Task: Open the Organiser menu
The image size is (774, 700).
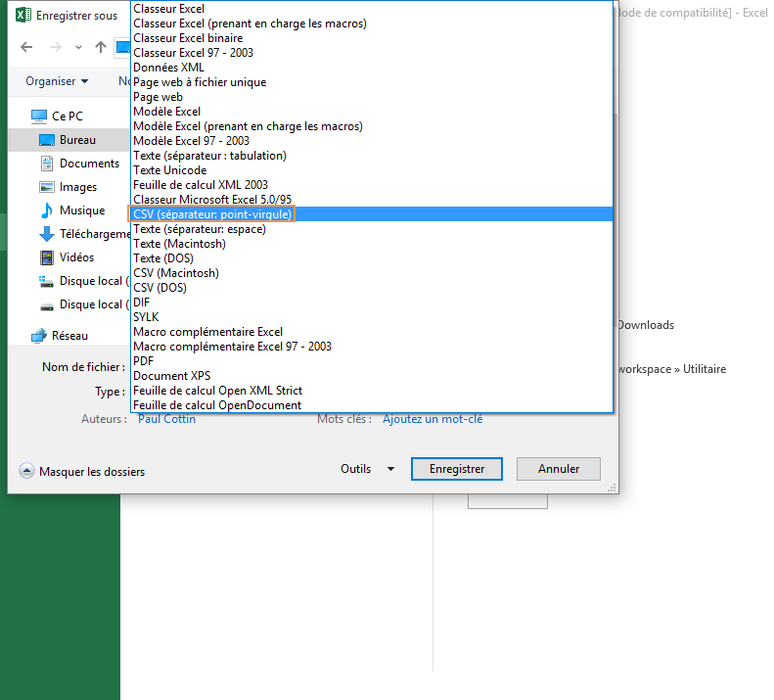Action: pyautogui.click(x=57, y=81)
